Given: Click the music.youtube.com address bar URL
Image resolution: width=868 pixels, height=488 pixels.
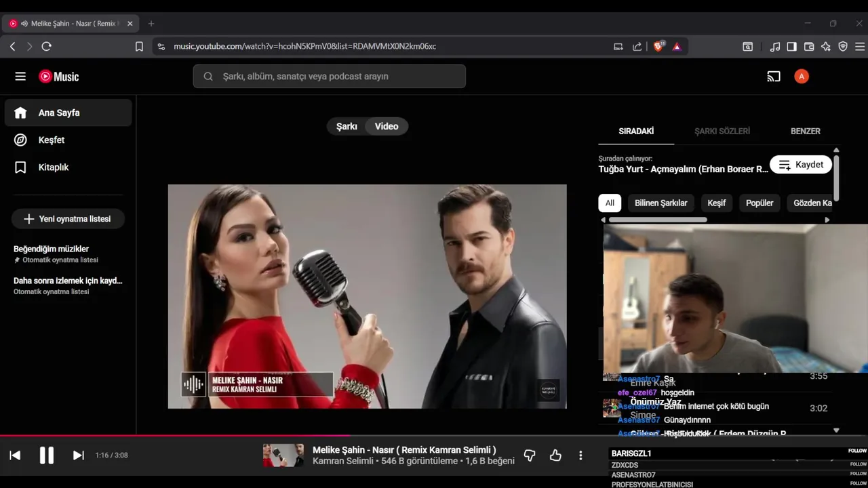Looking at the screenshot, I should click(x=304, y=46).
